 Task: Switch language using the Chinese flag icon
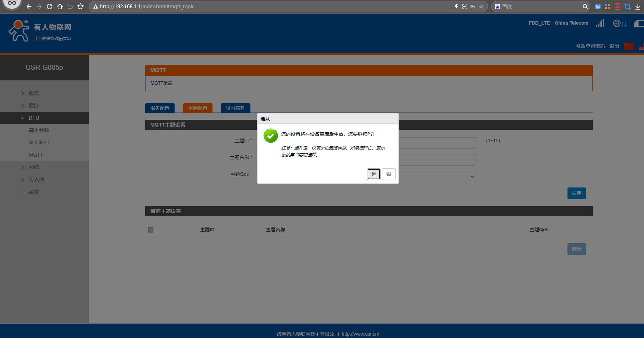pos(629,46)
